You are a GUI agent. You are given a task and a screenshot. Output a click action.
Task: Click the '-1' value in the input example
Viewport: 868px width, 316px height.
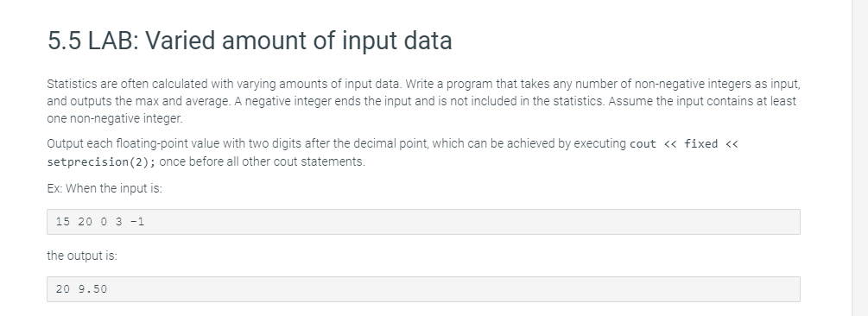pos(137,222)
